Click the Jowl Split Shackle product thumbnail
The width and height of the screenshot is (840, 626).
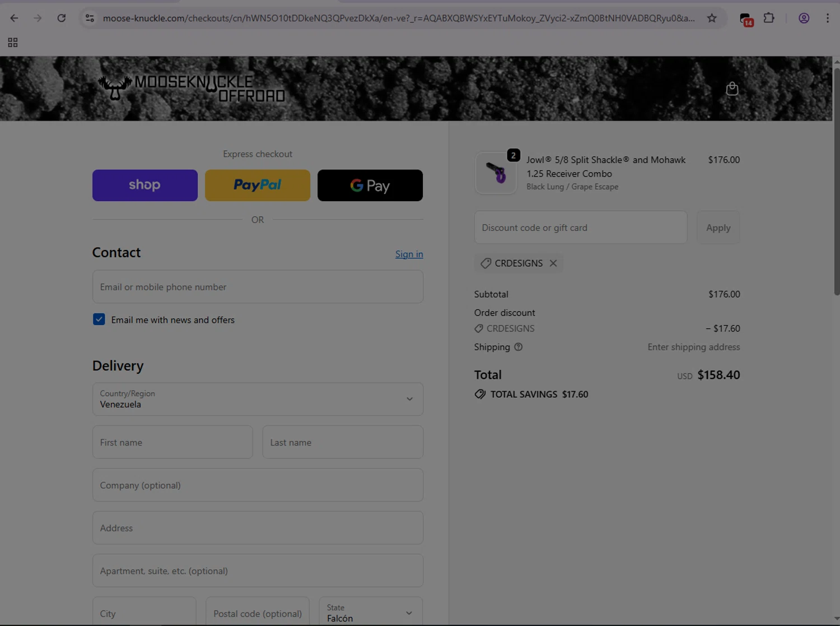(x=496, y=173)
